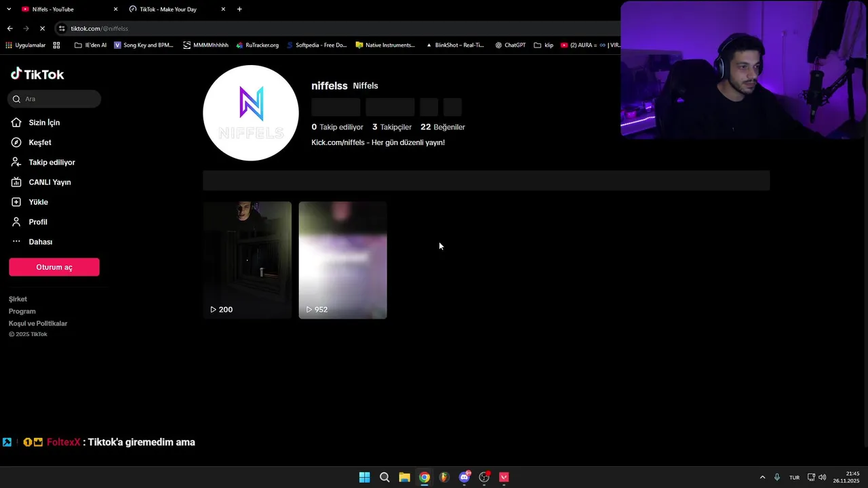Image resolution: width=868 pixels, height=488 pixels.
Task: Open the Softpedia bookmark
Action: [x=317, y=45]
